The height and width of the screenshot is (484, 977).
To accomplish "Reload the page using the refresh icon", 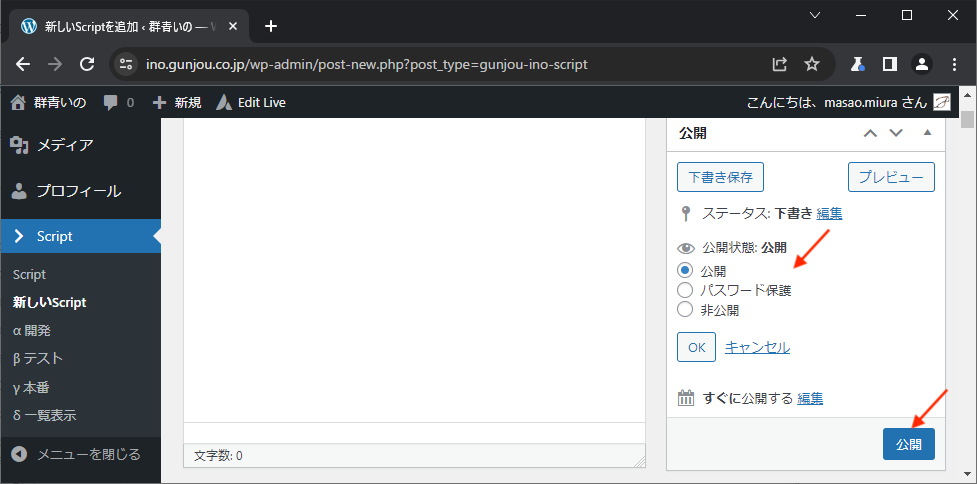I will point(87,64).
